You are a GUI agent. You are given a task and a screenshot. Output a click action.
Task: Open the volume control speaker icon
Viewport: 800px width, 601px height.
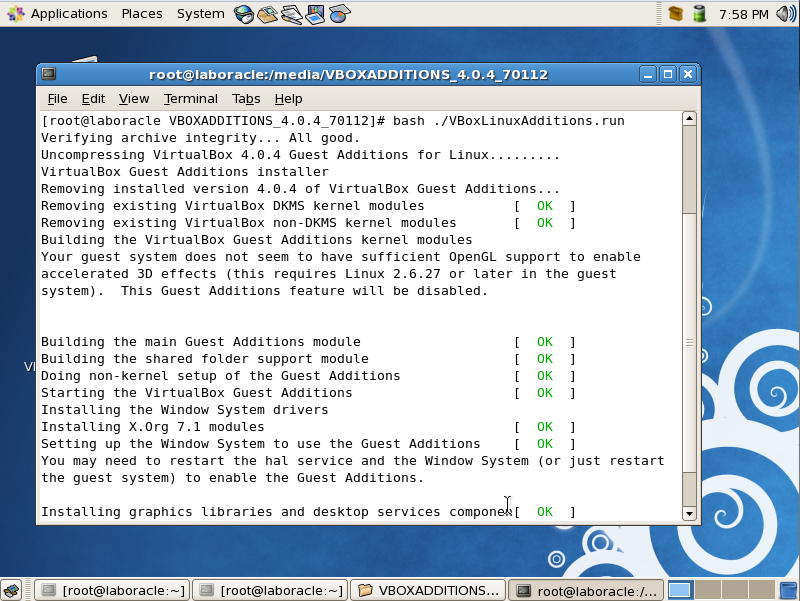[x=786, y=14]
